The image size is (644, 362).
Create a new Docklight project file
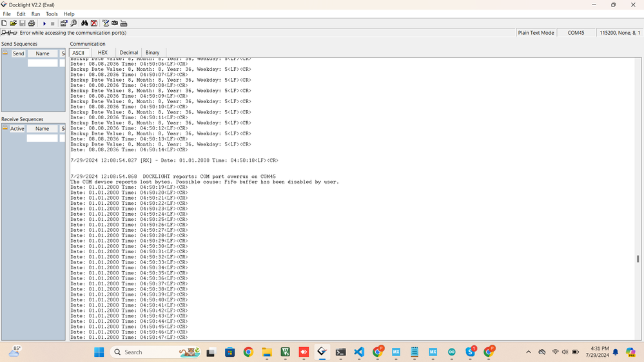(4, 23)
